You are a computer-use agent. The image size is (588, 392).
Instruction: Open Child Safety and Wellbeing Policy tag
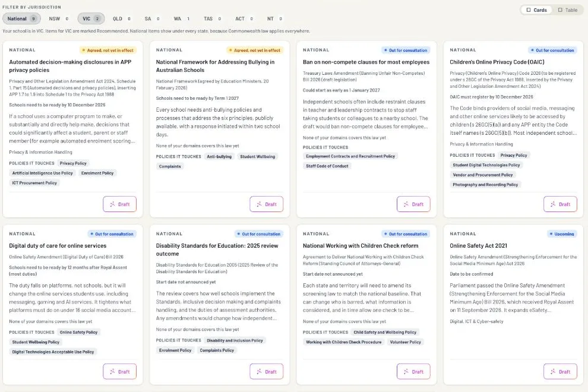point(385,332)
